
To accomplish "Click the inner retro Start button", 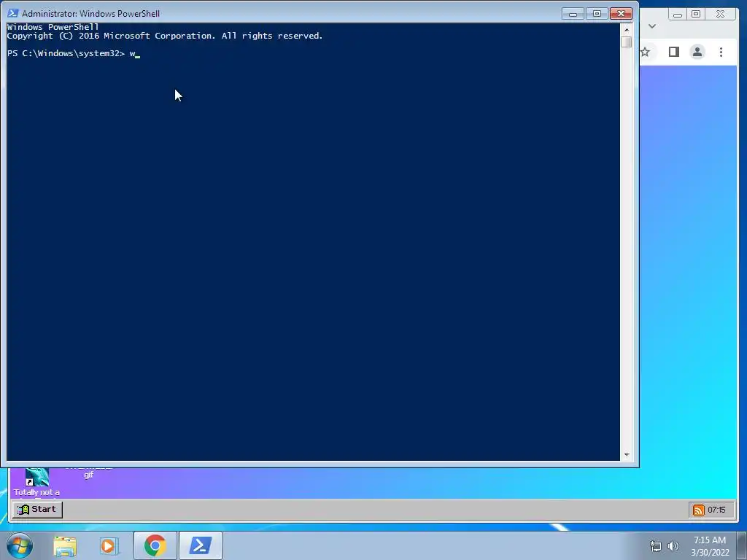I will [37, 510].
